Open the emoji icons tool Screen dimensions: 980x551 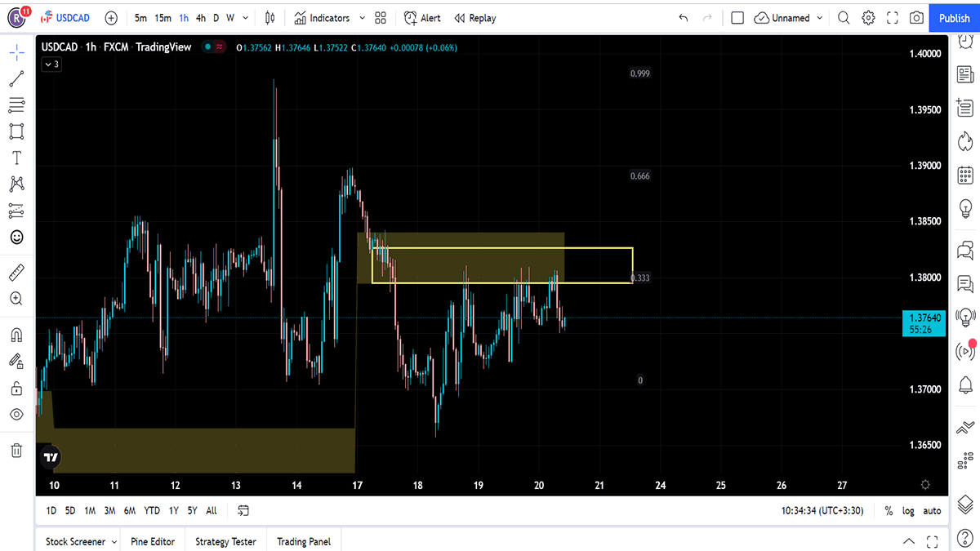(16, 238)
